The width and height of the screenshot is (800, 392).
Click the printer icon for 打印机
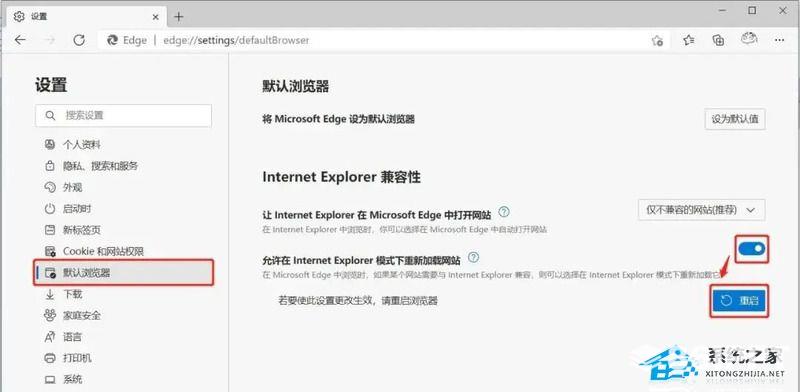49,358
